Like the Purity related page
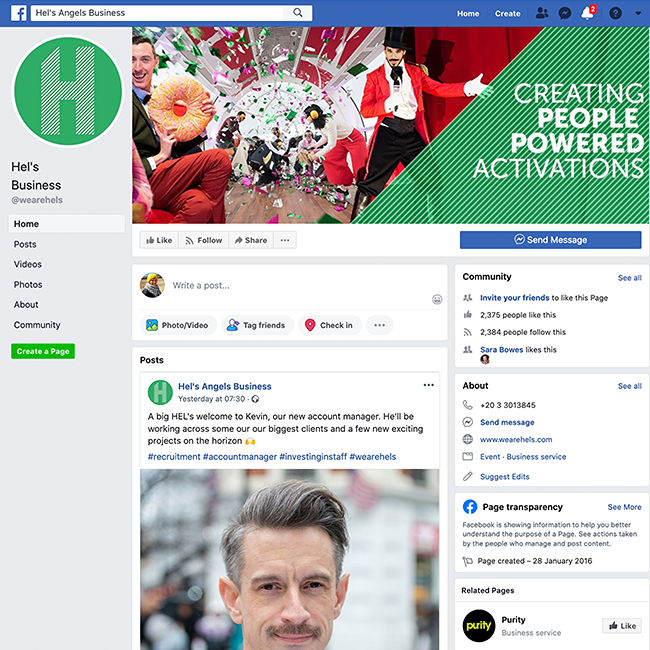 [622, 626]
